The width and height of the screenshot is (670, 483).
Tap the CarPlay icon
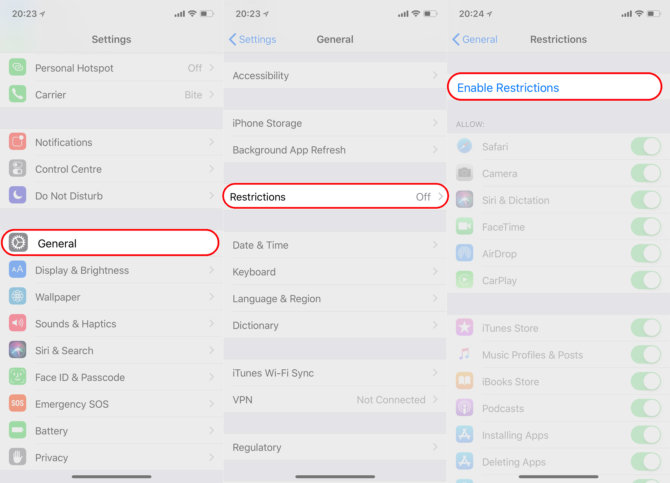[464, 280]
